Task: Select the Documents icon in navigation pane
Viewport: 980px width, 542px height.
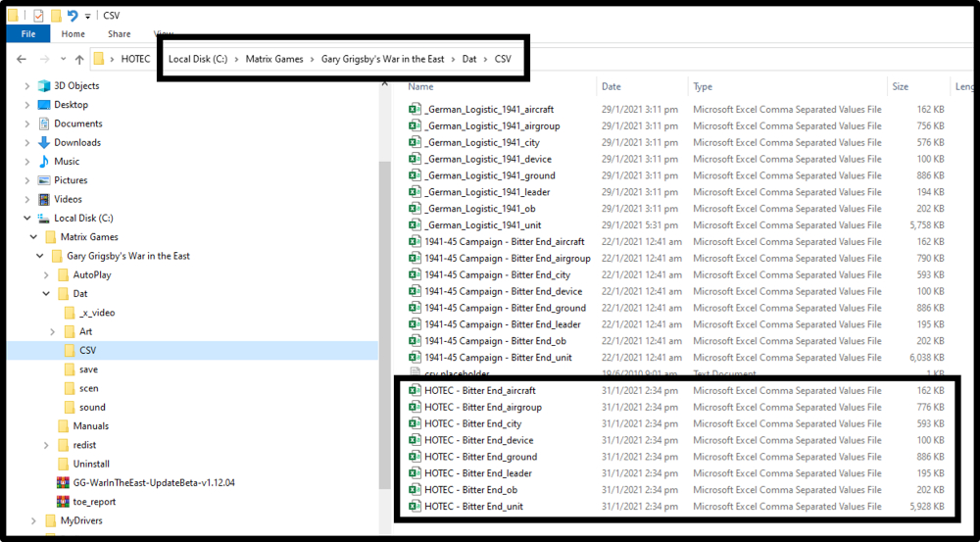Action: 44,123
